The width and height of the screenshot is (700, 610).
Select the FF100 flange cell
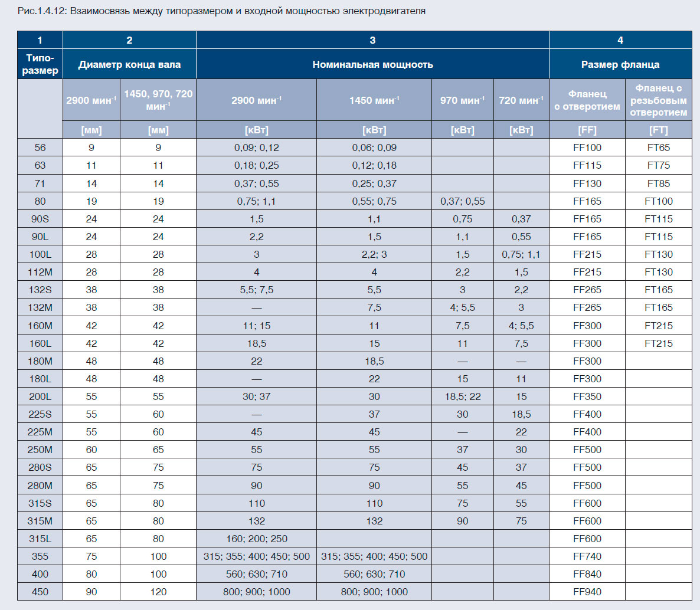[x=587, y=147]
